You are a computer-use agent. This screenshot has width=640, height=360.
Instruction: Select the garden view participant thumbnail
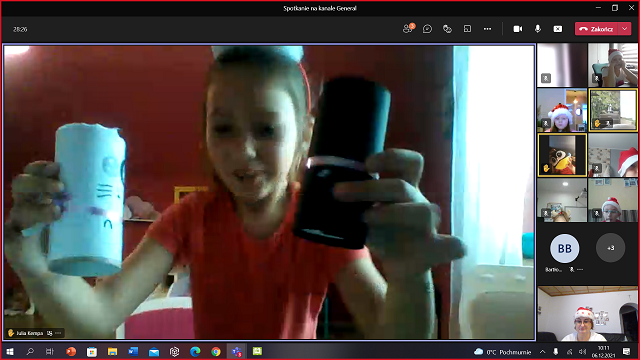(x=613, y=110)
